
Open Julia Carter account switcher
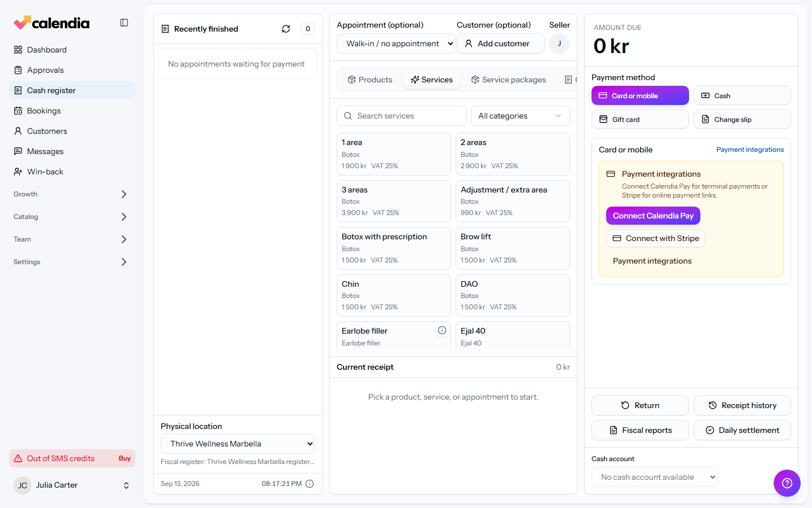(x=72, y=485)
